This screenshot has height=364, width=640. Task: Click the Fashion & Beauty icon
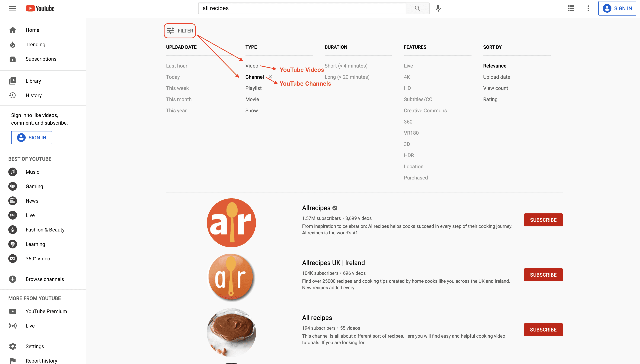(12, 230)
